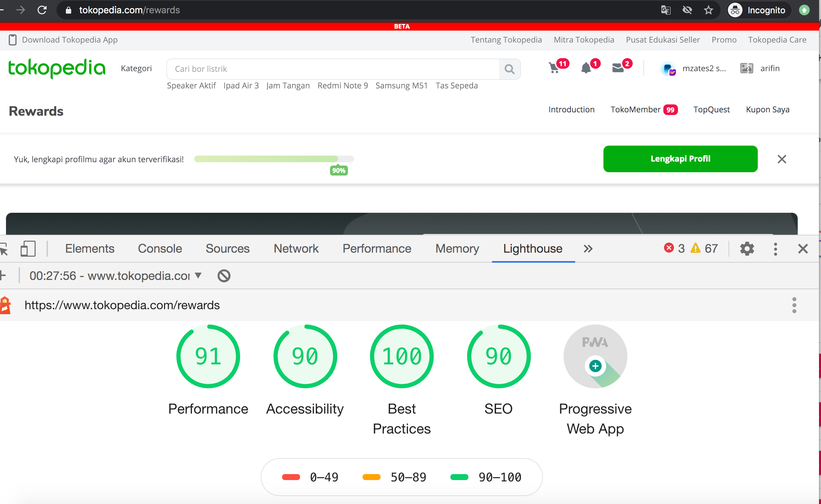Click the Lengkapi Profil button

(680, 159)
